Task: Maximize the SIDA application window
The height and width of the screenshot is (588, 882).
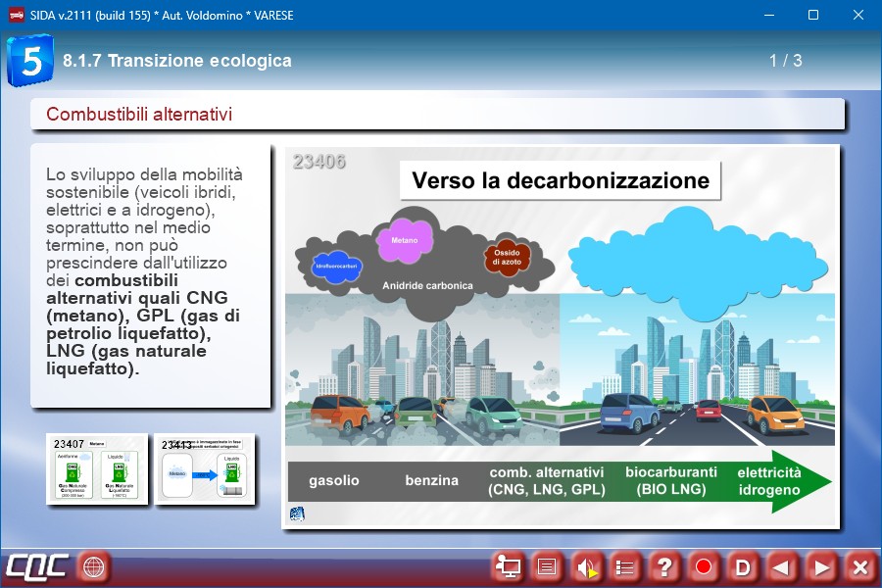Action: [x=812, y=15]
